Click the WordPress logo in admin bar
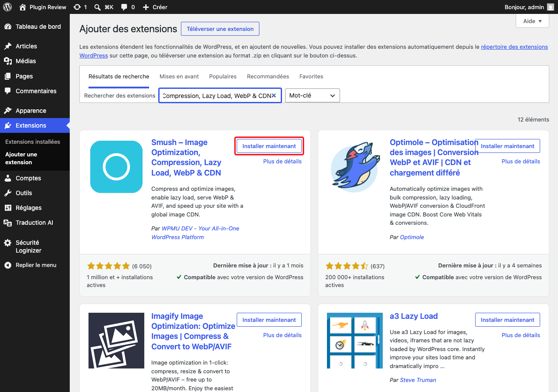The width and height of the screenshot is (558, 392). pos(7,7)
